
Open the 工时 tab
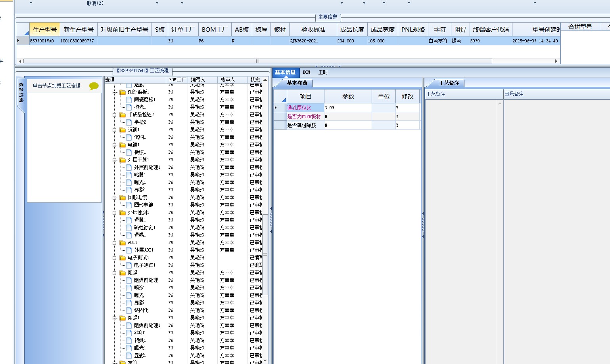323,72
